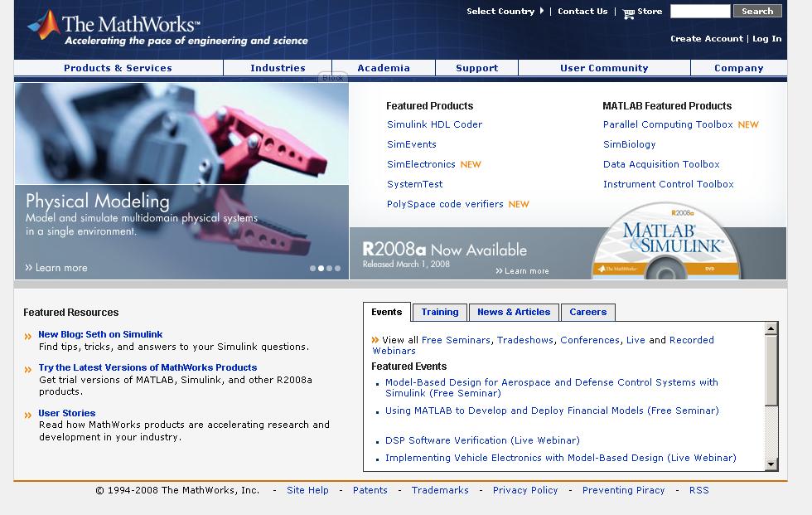Click Learn more under Physical Modeling
The width and height of the screenshot is (812, 515).
56,268
